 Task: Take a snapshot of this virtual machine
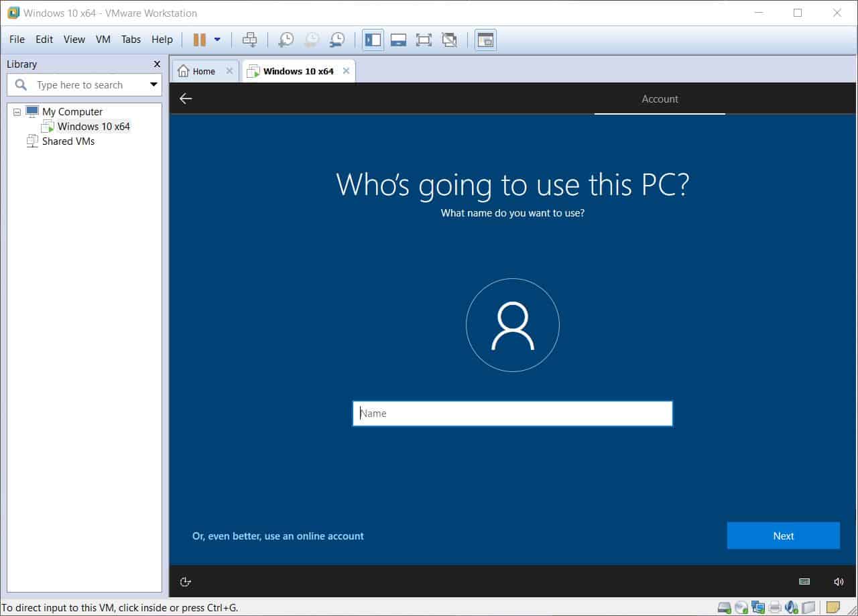286,40
